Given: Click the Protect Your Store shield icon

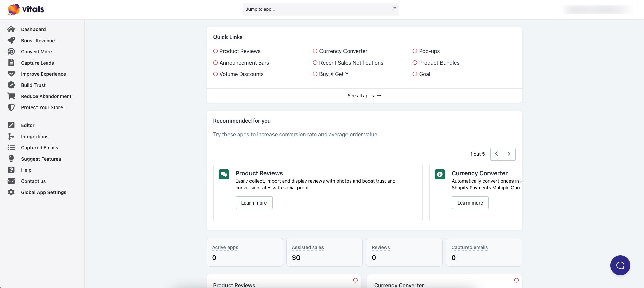Looking at the screenshot, I should pos(11,107).
